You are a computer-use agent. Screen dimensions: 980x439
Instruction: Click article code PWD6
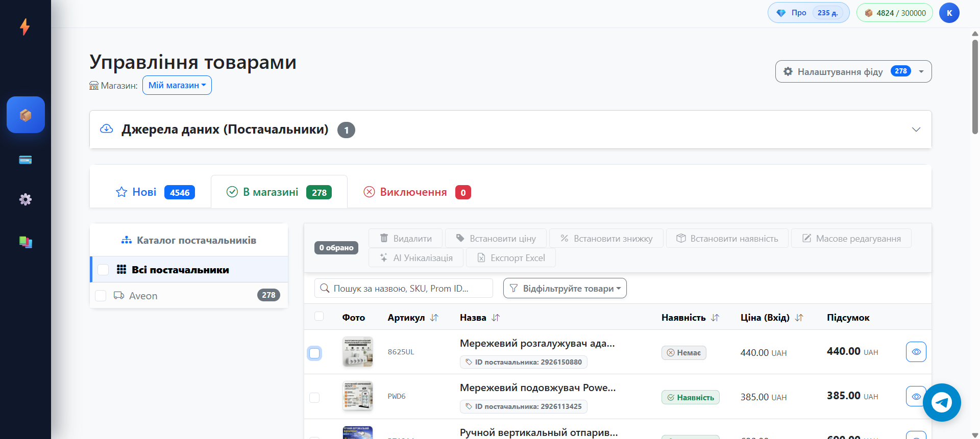coord(397,396)
